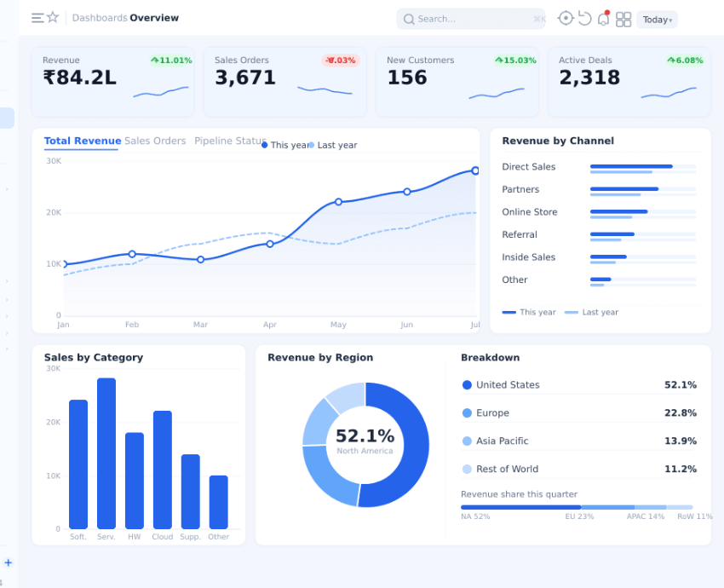Click the NA 52% segment of share bar
724x588 pixels.
(x=520, y=507)
